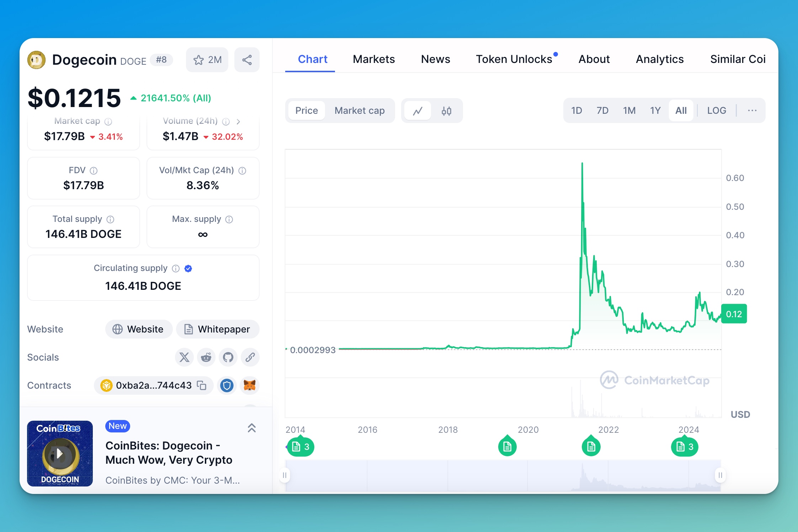Screen dimensions: 798x532
Task: Click the $0.1215 price value
Action: (x=74, y=98)
